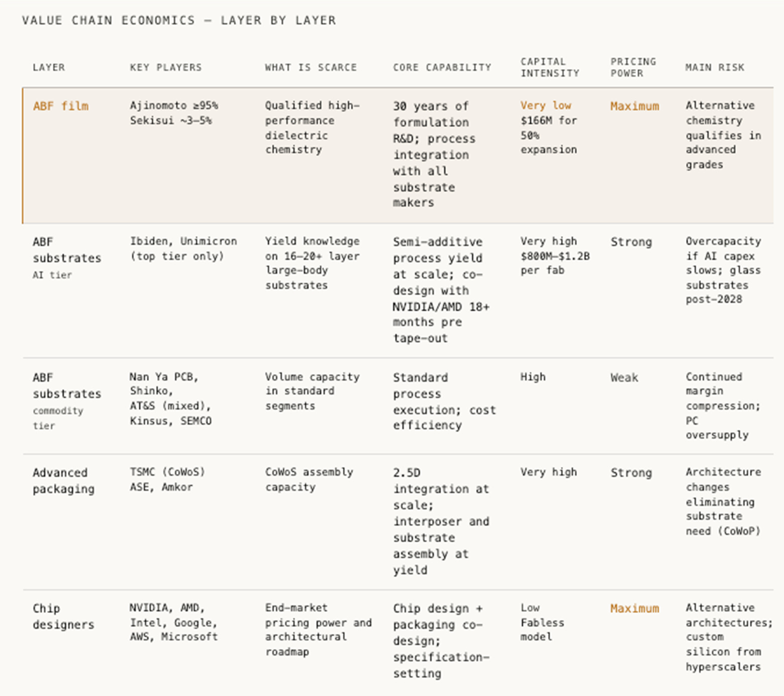Select 'Yield knowledge on 16–20+ layer' cell

(x=313, y=263)
